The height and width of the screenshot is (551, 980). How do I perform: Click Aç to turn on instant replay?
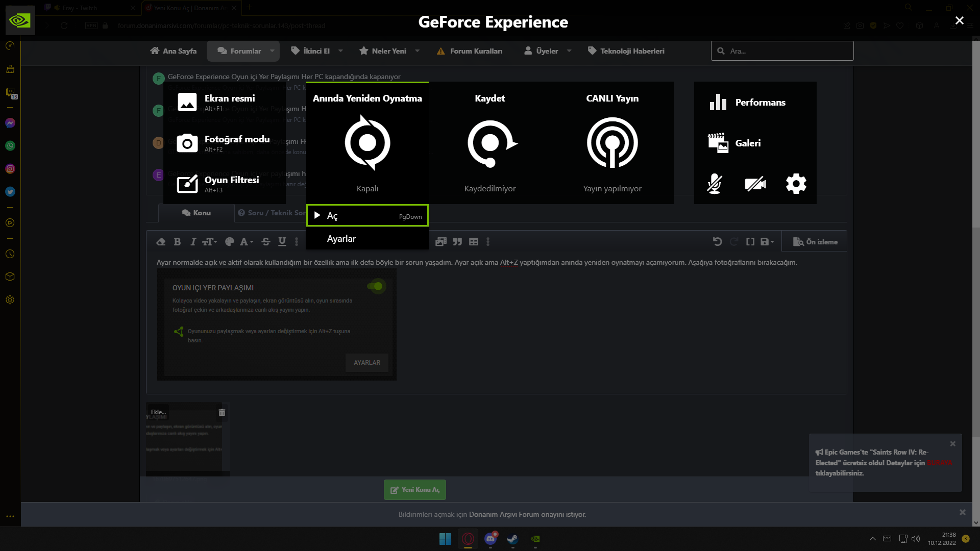pos(367,215)
